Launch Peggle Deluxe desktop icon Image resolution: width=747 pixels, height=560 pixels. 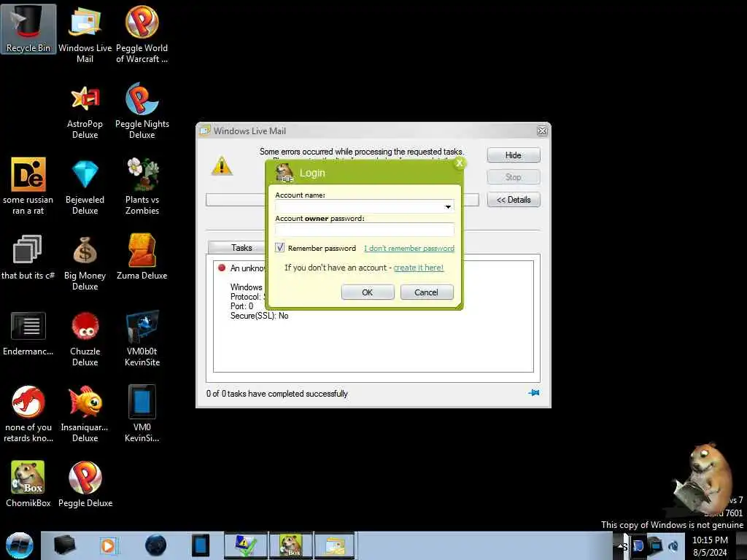(85, 484)
